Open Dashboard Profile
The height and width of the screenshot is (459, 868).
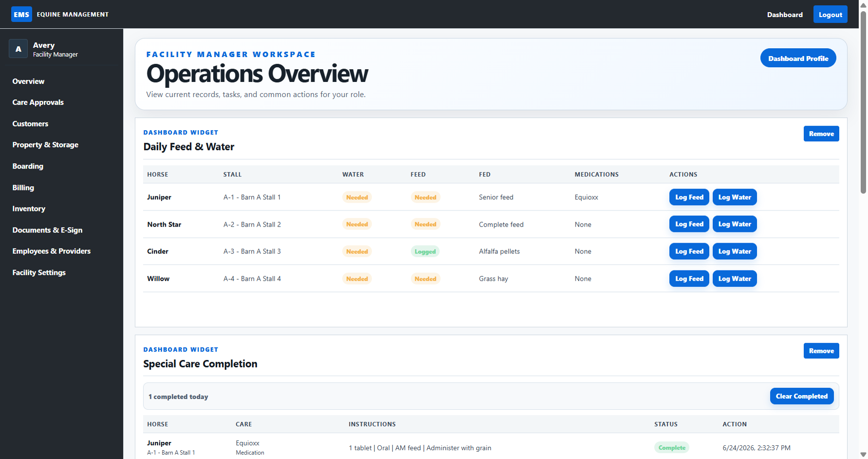798,58
